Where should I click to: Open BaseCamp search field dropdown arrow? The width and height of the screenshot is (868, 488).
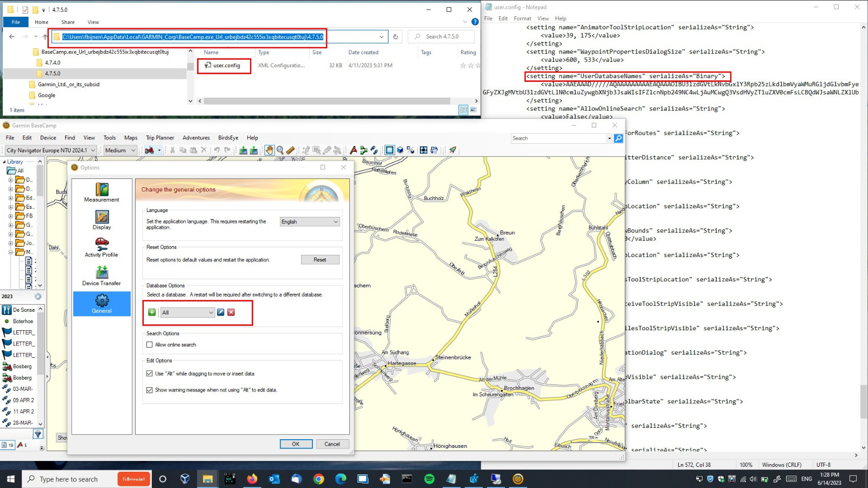click(609, 138)
